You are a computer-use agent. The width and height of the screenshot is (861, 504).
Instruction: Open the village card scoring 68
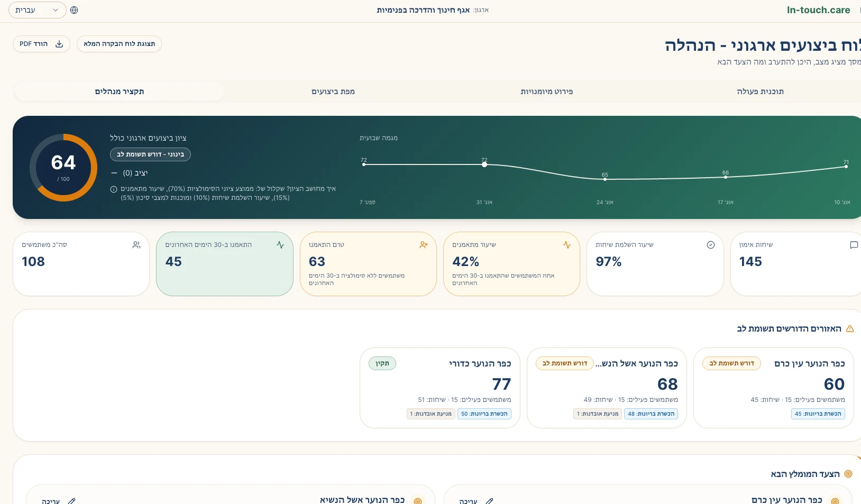607,388
